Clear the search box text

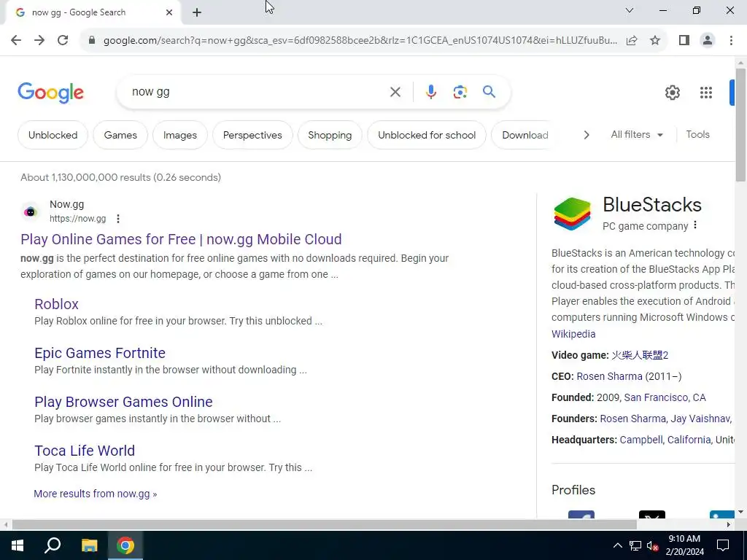[395, 92]
